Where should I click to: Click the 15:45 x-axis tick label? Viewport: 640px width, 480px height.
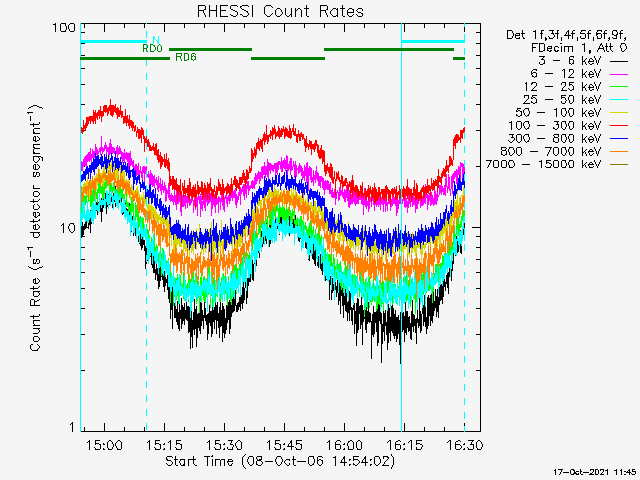(x=284, y=445)
